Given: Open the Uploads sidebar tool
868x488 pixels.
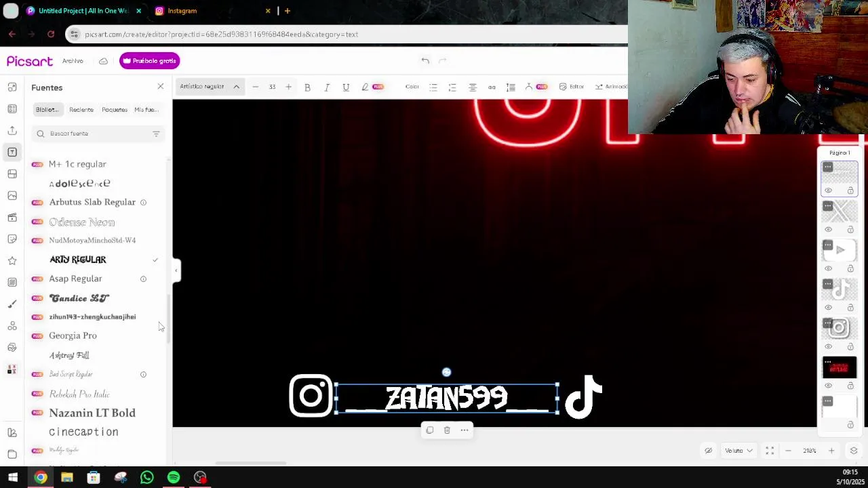Looking at the screenshot, I should [12, 130].
